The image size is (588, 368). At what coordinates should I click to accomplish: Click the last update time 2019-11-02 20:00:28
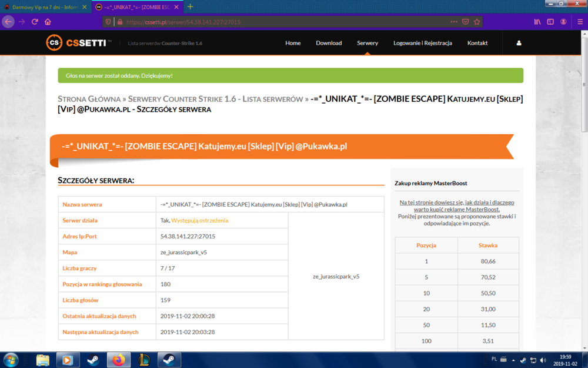188,316
